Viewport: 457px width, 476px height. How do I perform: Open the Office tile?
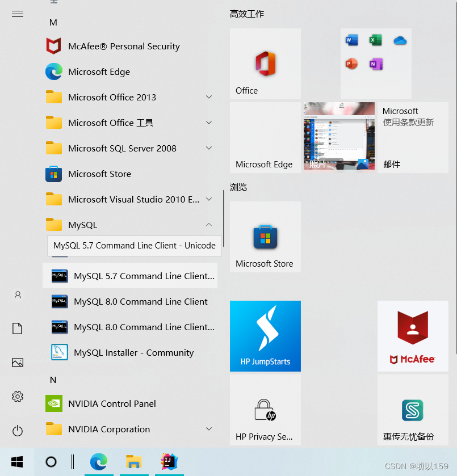[x=265, y=64]
